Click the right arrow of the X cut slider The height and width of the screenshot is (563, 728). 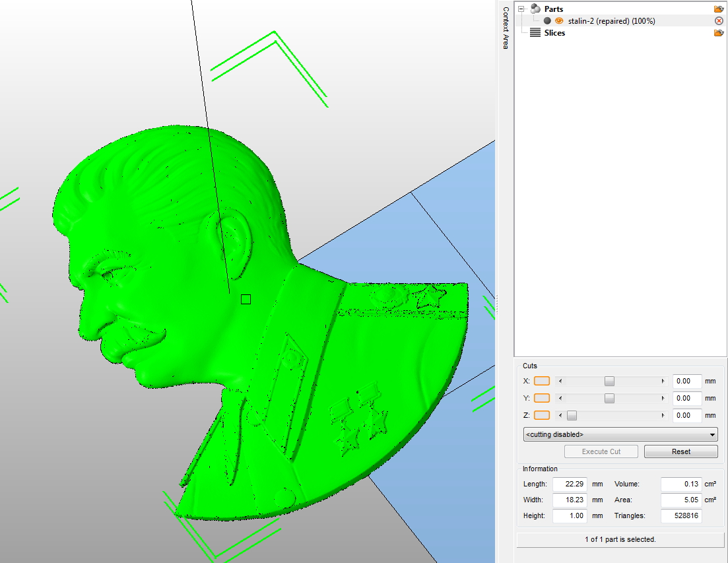coord(663,381)
